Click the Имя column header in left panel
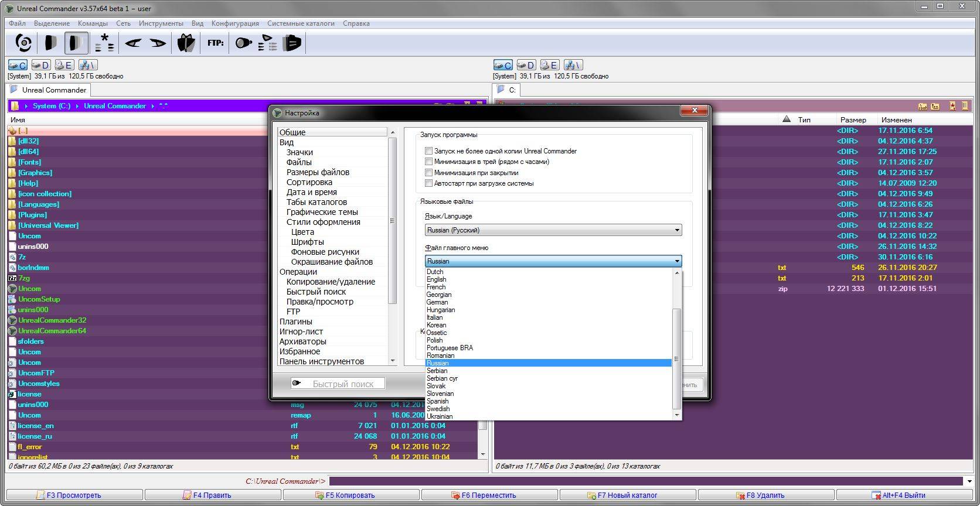Image resolution: width=980 pixels, height=506 pixels. point(18,119)
